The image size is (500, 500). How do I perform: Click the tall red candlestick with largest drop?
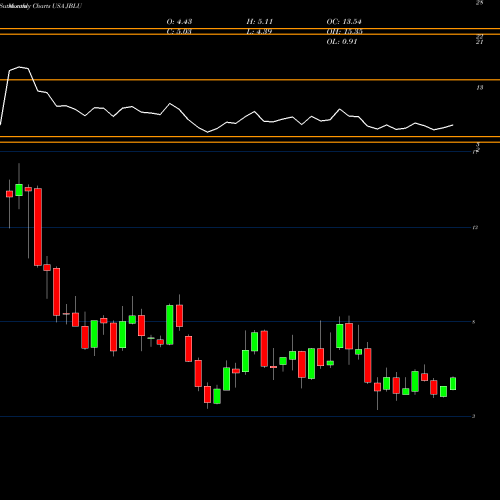pyautogui.click(x=38, y=227)
